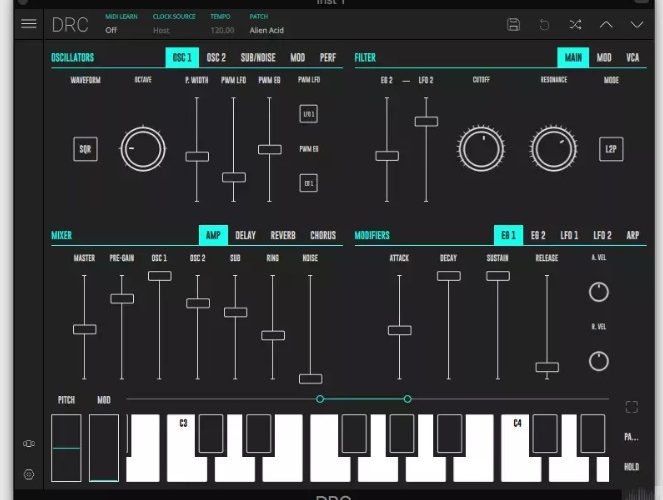Open the LFO 1 modifiers tab
Viewport: 663px width, 500px height.
tap(569, 235)
